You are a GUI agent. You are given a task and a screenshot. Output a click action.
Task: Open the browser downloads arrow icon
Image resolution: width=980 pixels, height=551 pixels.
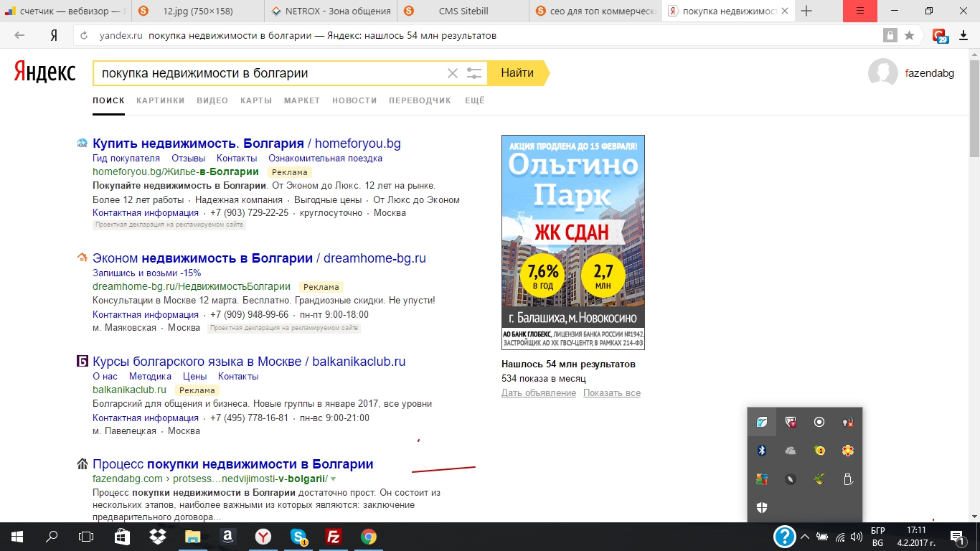[963, 35]
